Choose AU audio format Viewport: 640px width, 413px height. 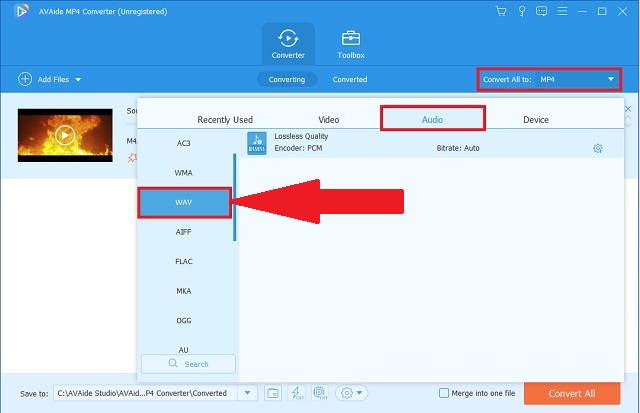pos(184,350)
